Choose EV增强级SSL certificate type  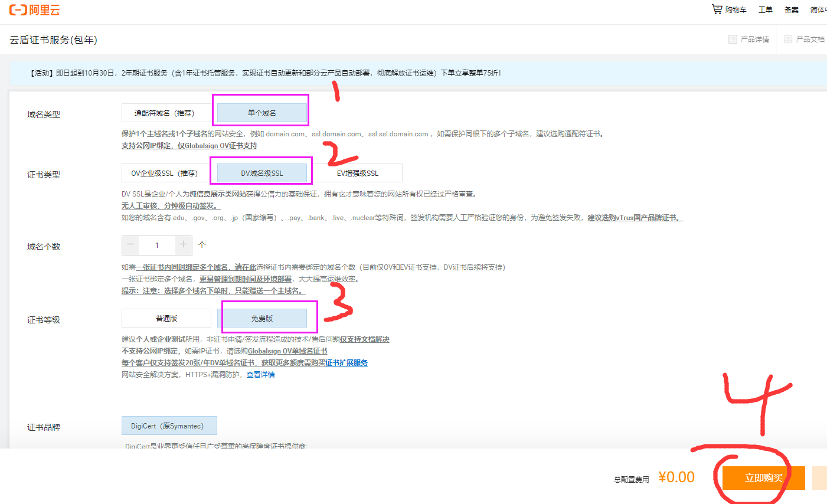pos(358,173)
